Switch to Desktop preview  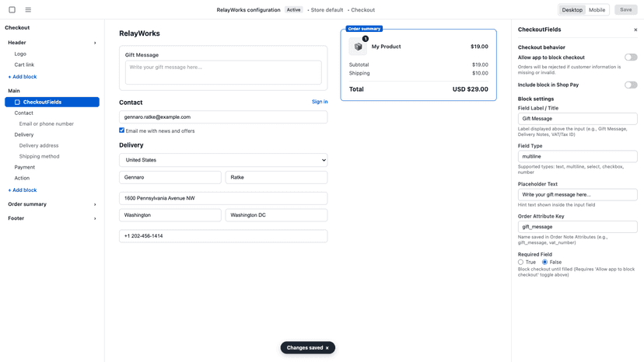coord(572,10)
